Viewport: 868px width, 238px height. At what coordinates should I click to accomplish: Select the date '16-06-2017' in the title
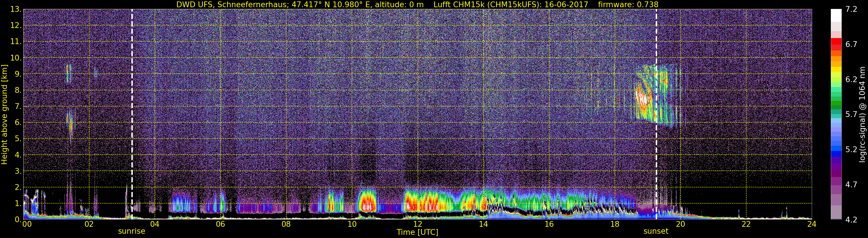(566, 4)
